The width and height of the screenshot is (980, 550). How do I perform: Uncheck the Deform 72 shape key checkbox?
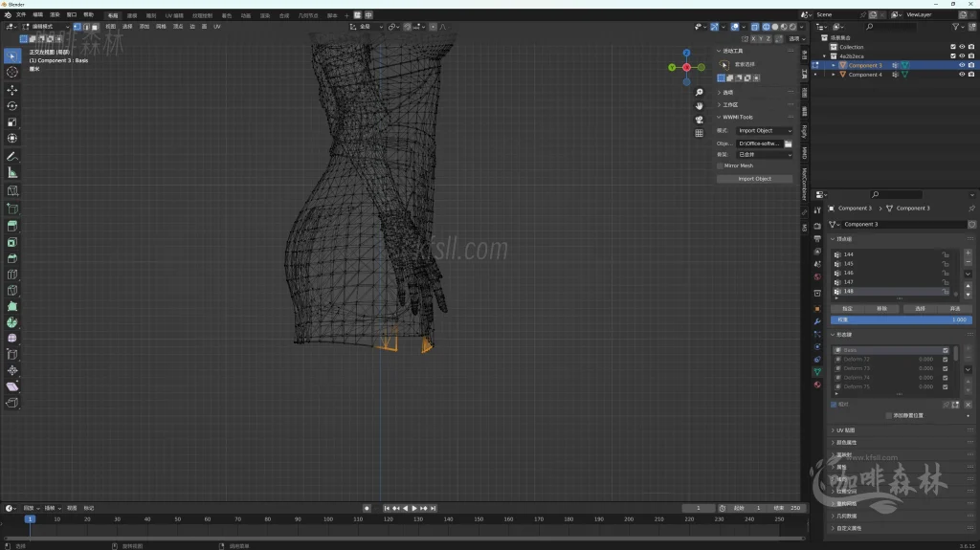click(x=945, y=360)
